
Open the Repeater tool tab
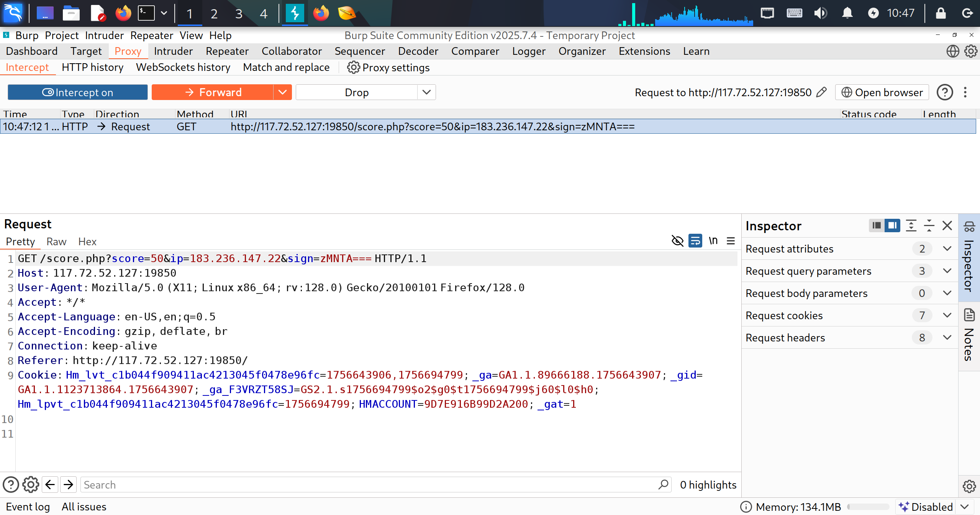pyautogui.click(x=227, y=51)
